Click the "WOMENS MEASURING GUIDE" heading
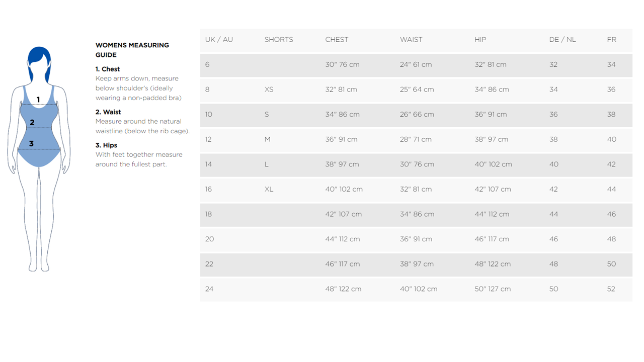 point(132,50)
